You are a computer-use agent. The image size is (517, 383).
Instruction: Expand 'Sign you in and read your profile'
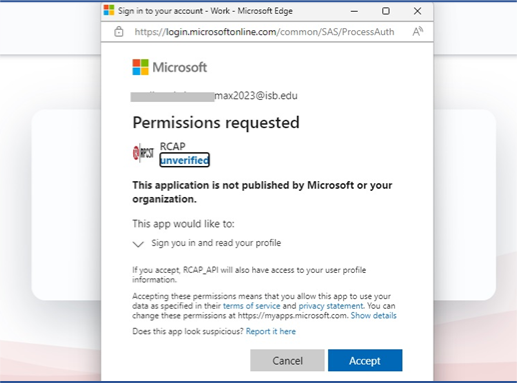tap(216, 243)
